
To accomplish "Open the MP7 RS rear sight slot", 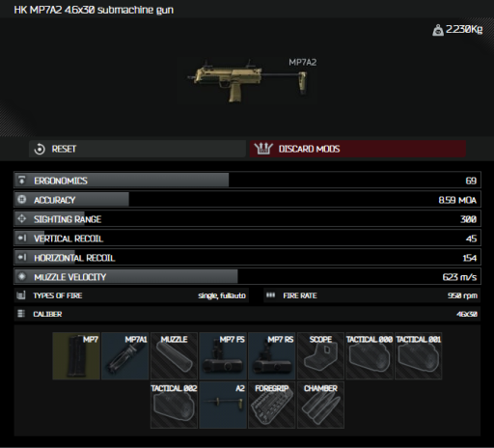I will [x=272, y=356].
